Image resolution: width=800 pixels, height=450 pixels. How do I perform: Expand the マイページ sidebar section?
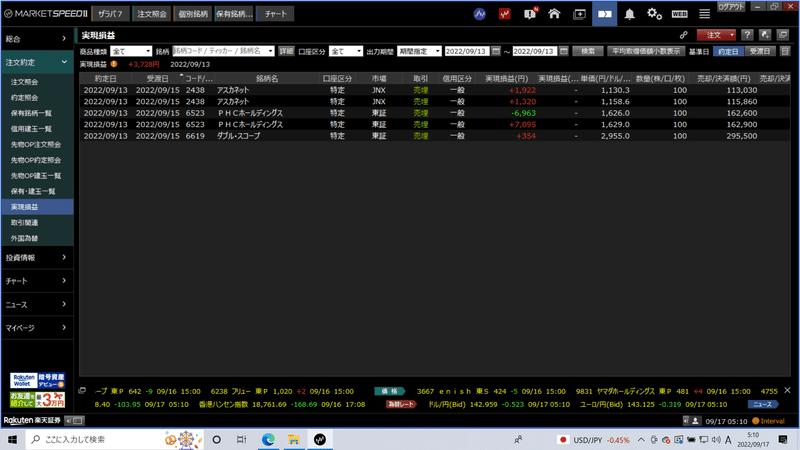(36, 328)
